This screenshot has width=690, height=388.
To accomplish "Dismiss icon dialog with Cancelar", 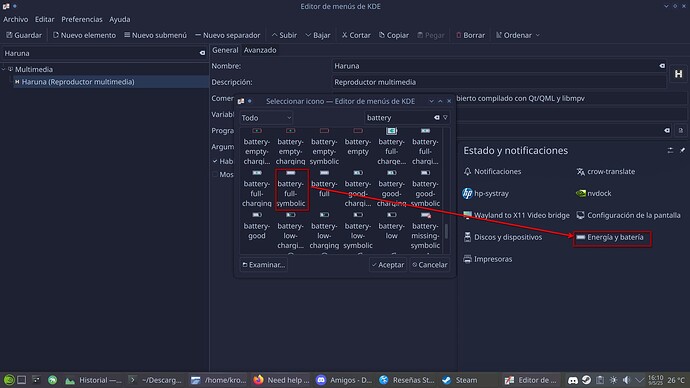I will pos(429,265).
